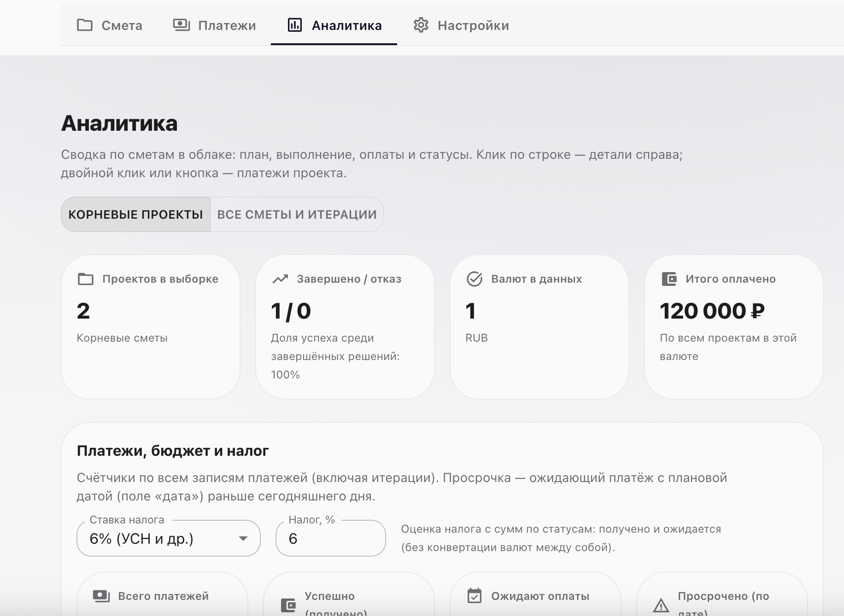Viewport: 844px width, 616px height.
Task: Click the Корневые сметы caption
Action: [x=122, y=338]
